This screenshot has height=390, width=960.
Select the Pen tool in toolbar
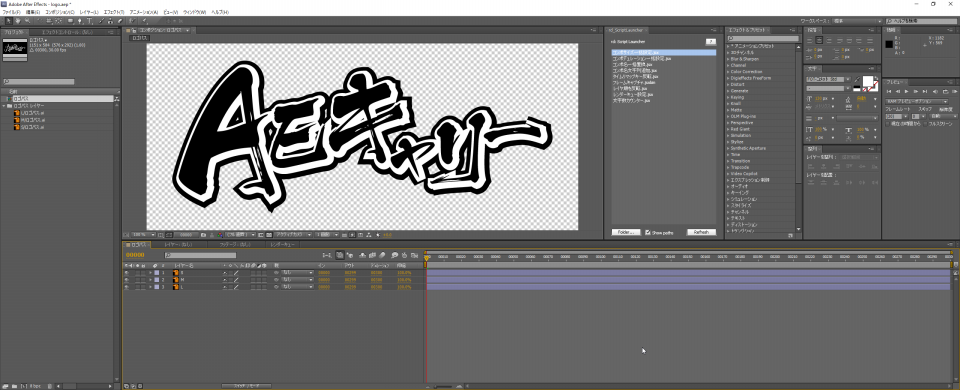(x=80, y=20)
